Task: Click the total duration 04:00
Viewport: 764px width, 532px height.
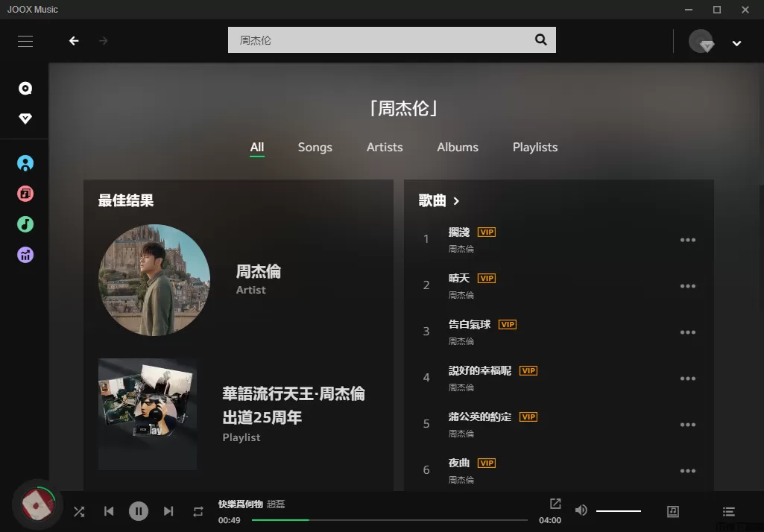Action: point(550,520)
